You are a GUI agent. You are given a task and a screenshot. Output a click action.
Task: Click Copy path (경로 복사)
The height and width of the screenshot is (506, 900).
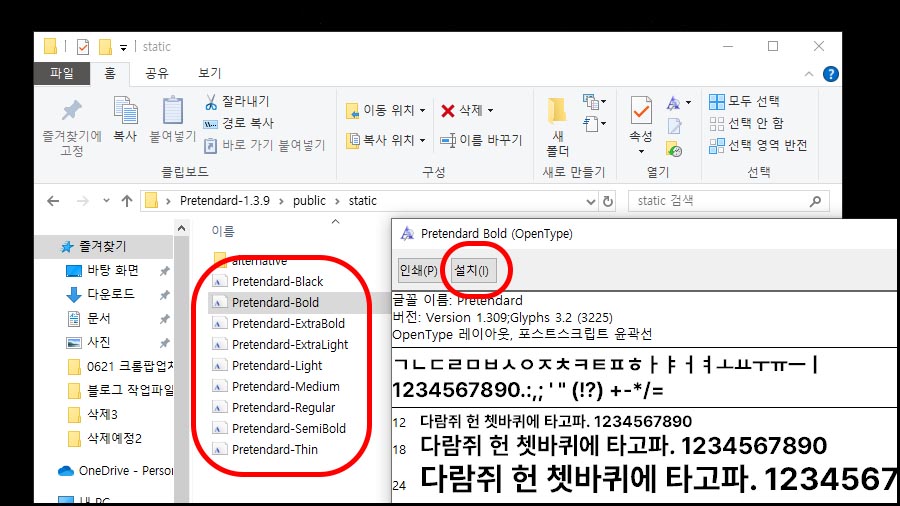pos(239,123)
